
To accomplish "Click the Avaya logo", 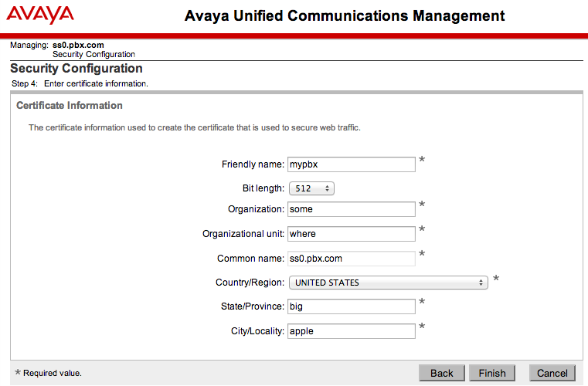I will [40, 15].
